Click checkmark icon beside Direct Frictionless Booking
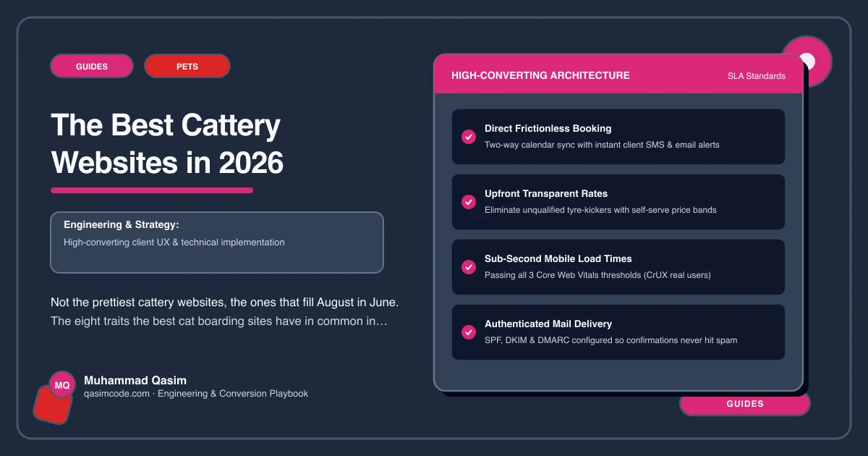The height and width of the screenshot is (456, 868). 469,137
